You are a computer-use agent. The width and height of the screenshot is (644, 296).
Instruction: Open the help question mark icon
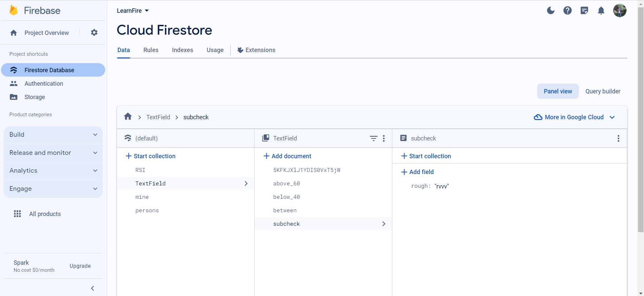pyautogui.click(x=567, y=10)
